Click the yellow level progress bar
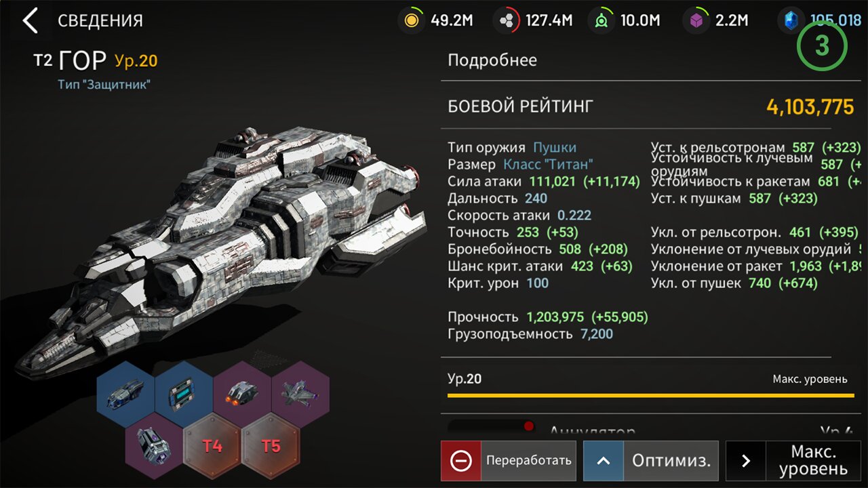The height and width of the screenshot is (488, 868). point(651,395)
